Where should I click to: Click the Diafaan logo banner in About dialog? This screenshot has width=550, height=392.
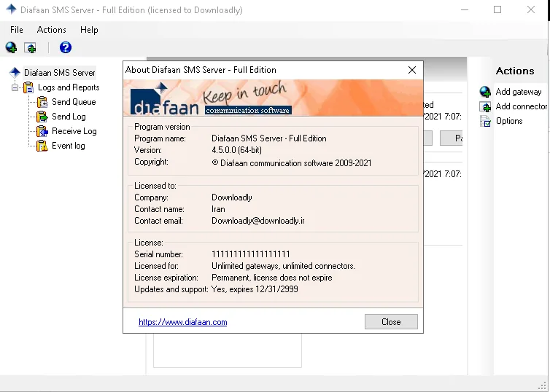click(x=273, y=98)
